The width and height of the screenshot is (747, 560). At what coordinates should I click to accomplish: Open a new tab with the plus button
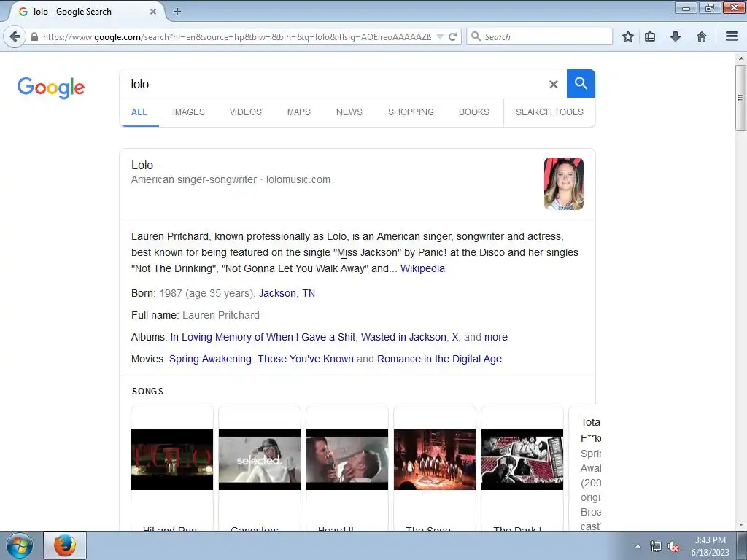(177, 12)
